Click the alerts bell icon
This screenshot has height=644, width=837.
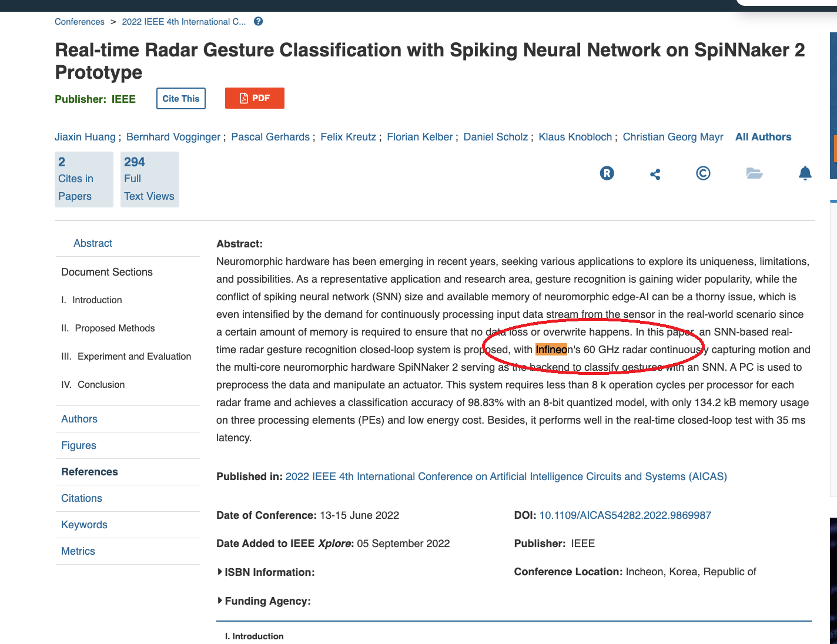pos(805,173)
